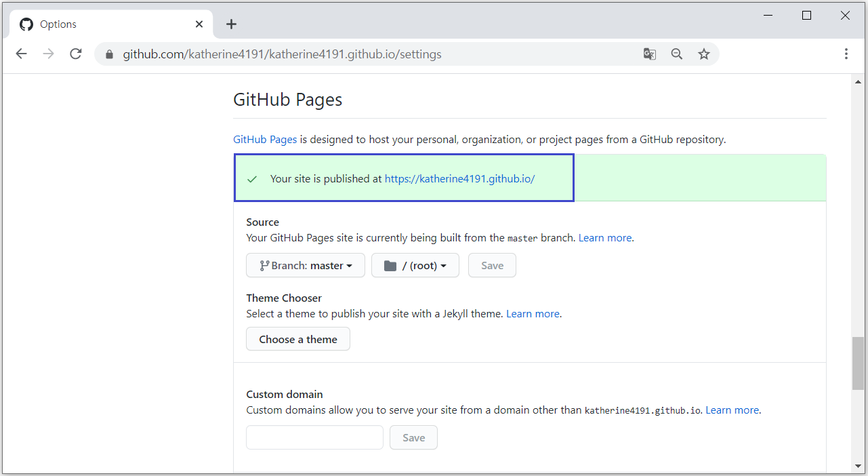Screen dimensions: 868x476
Task: Select the Options browser tab
Action: [112, 24]
